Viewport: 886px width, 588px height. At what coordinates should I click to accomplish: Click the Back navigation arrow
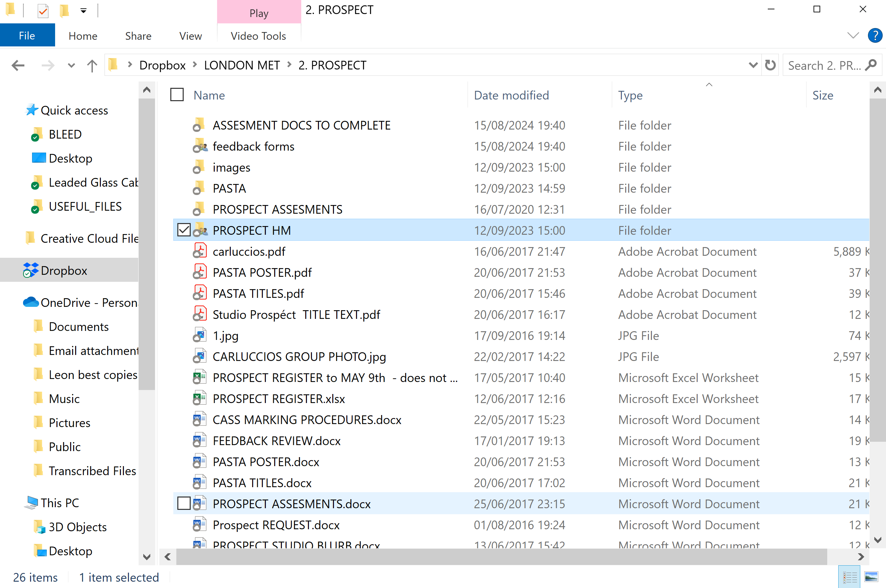[18, 66]
